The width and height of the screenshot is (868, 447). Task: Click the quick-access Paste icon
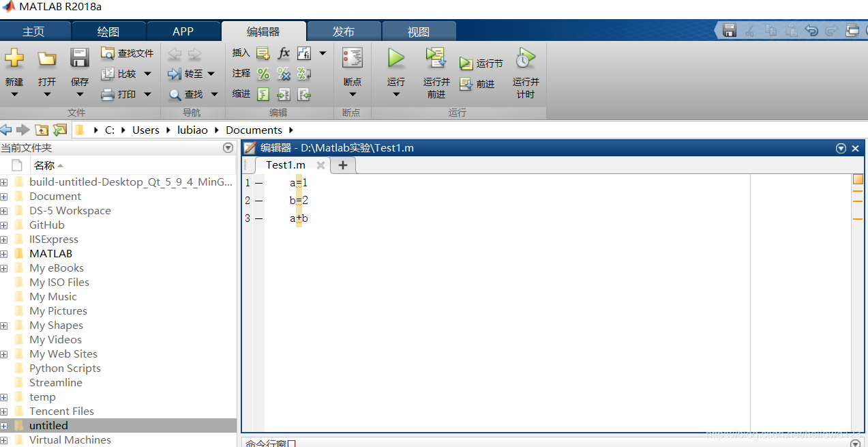click(x=791, y=30)
